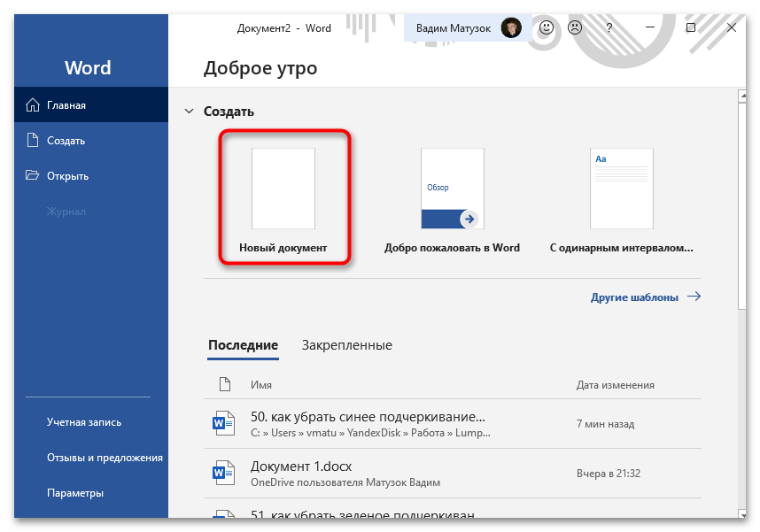Send a smile feedback icon
The image size is (760, 532).
[x=547, y=27]
